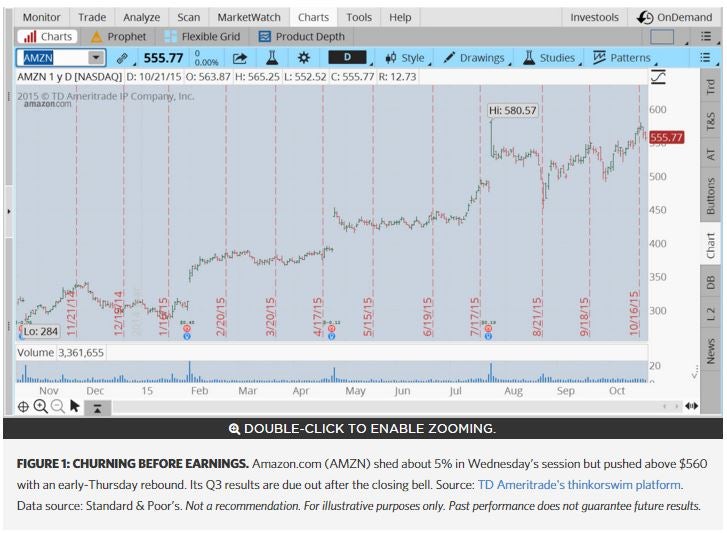This screenshot has height=533, width=727.
Task: Select the pointer cursor tool
Action: coord(74,406)
